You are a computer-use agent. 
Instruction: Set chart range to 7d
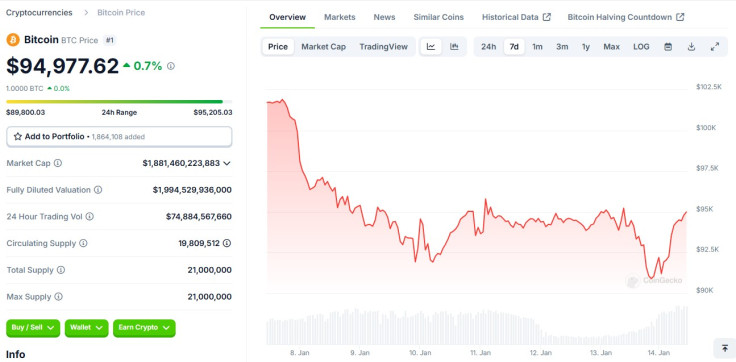514,46
